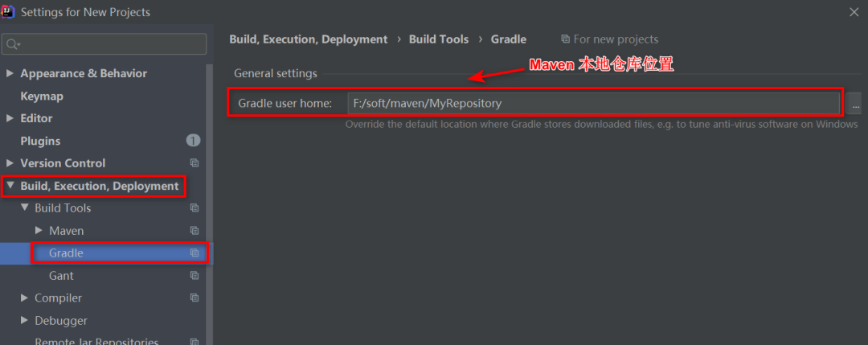Image resolution: width=868 pixels, height=345 pixels.
Task: Expand the Debugger node arrow
Action: (x=24, y=321)
